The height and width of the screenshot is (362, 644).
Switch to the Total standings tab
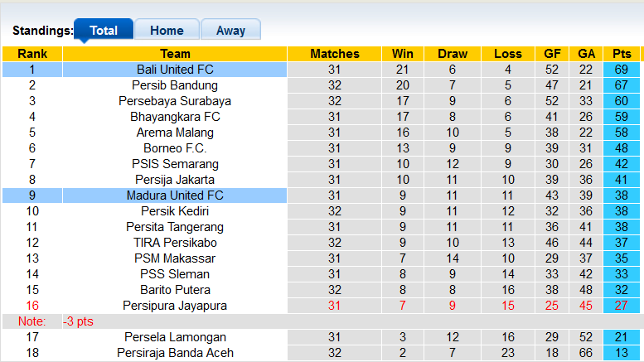104,31
